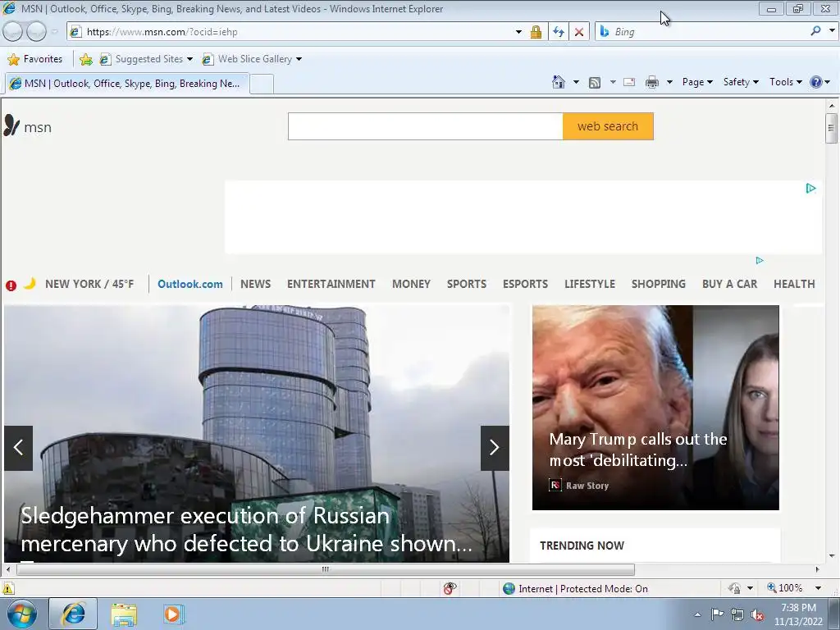Viewport: 840px width, 630px height.
Task: Go to the NEWS section
Action: pyautogui.click(x=256, y=284)
